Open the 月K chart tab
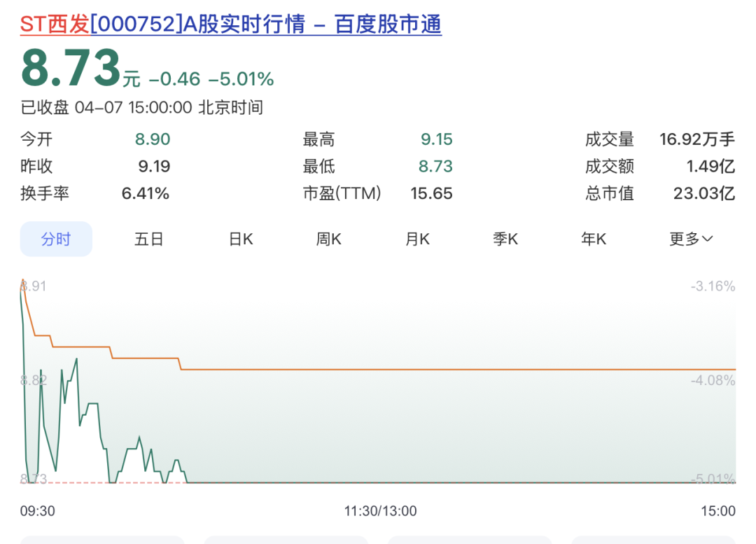The width and height of the screenshot is (756, 544). pyautogui.click(x=417, y=239)
